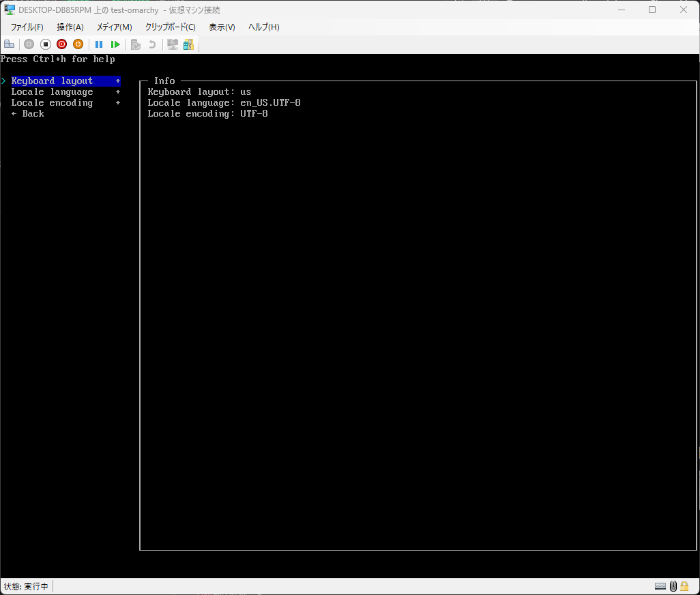Expand the plus sign beside Locale encoding
Screen dimensions: 700x595
[118, 102]
